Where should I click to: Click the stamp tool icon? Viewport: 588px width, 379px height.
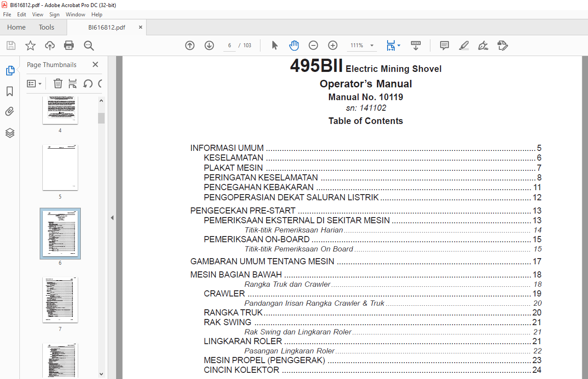[502, 45]
